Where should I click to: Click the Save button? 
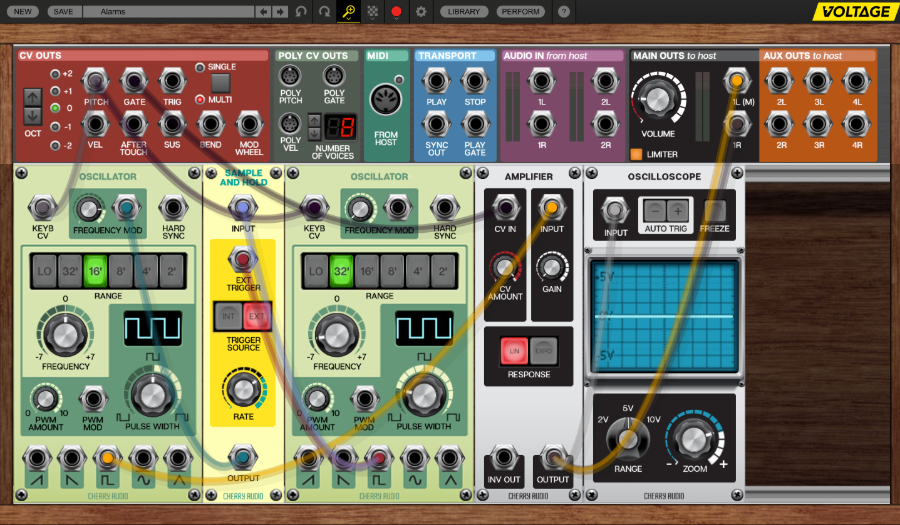tap(63, 12)
